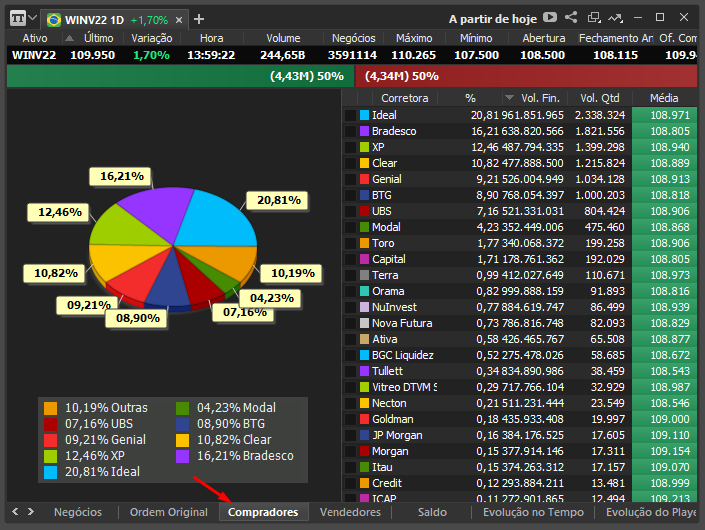
Task: Click legend entry 20,81% Ideal
Action: [x=93, y=472]
